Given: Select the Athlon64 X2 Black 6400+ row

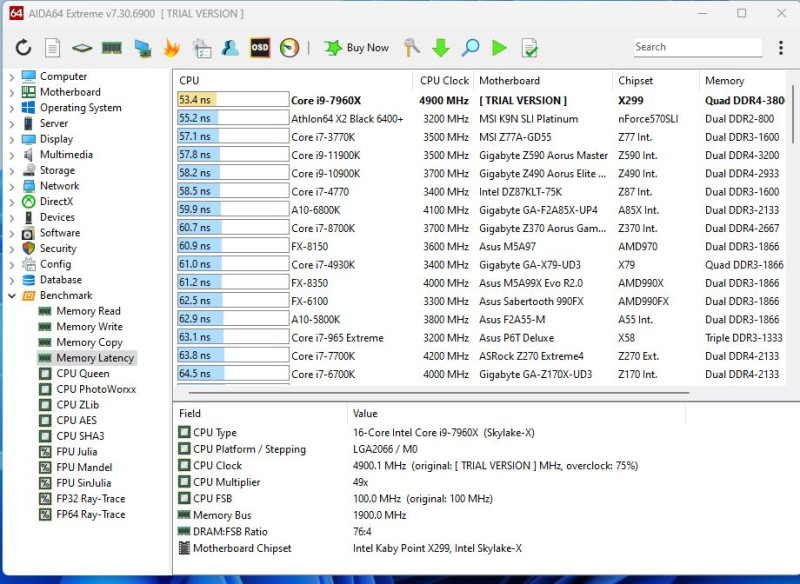Looking at the screenshot, I should point(481,119).
